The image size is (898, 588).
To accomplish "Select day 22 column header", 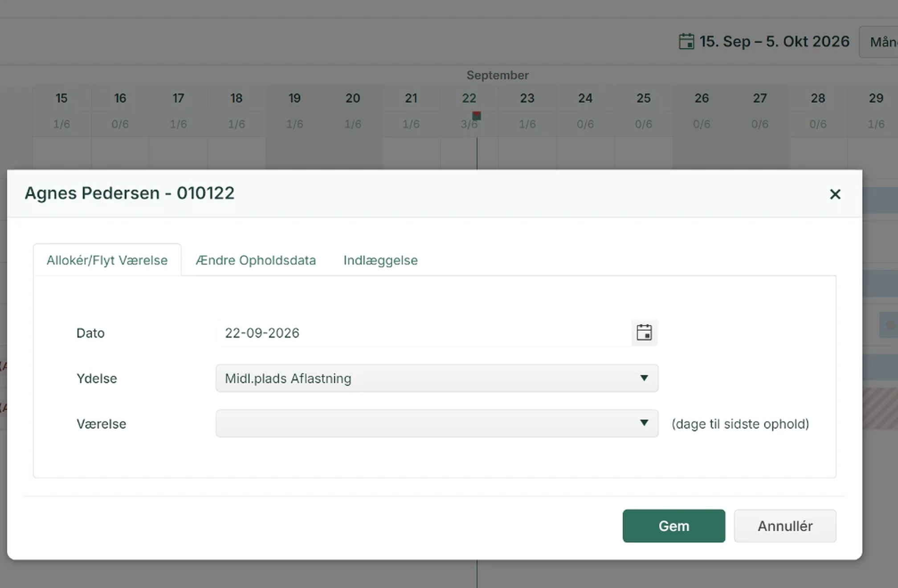I will pos(469,98).
